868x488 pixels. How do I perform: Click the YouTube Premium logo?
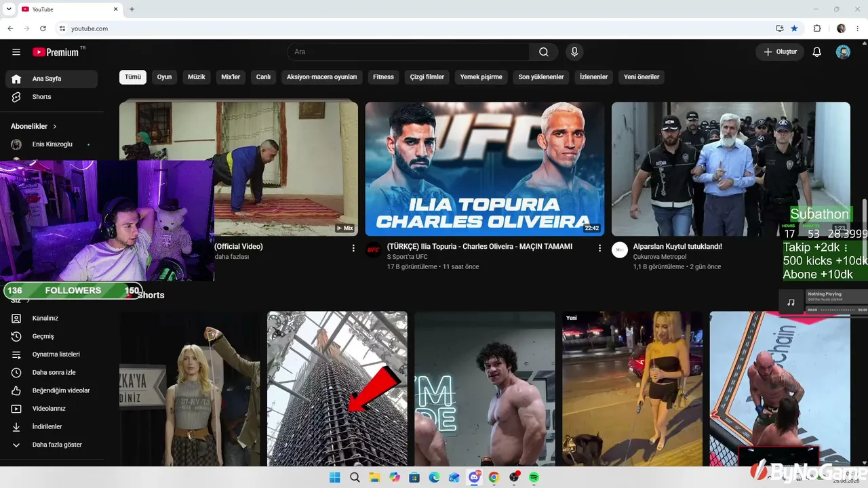[x=56, y=52]
